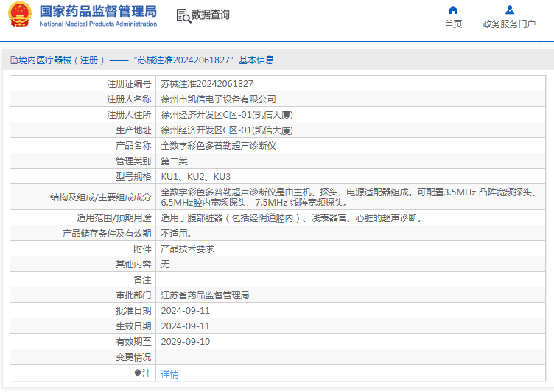Screen dimensions: 554x392
Task: Click the 生效日期 value 2024-09-11
Action: (186, 326)
